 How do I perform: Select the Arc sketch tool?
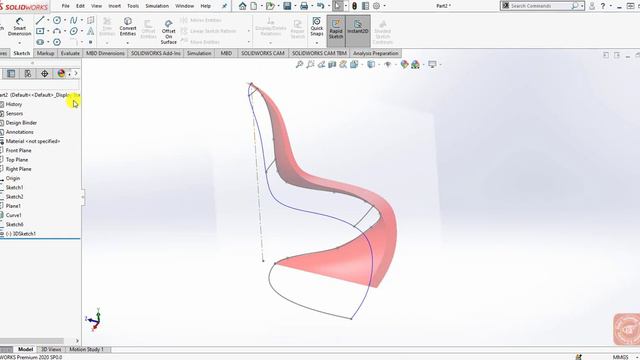tap(57, 31)
